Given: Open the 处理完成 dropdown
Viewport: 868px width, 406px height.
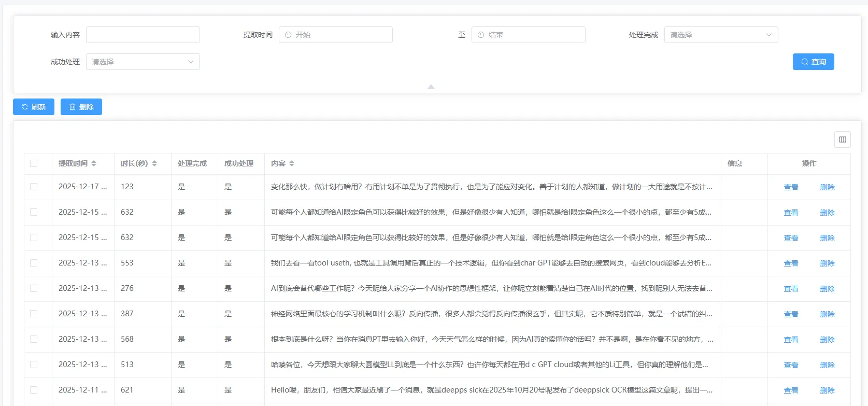Looking at the screenshot, I should coord(720,35).
